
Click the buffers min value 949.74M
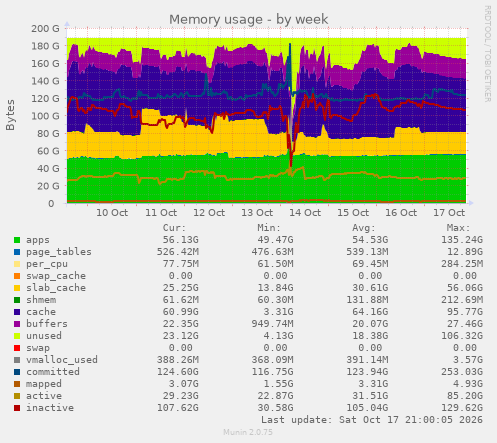pos(272,324)
